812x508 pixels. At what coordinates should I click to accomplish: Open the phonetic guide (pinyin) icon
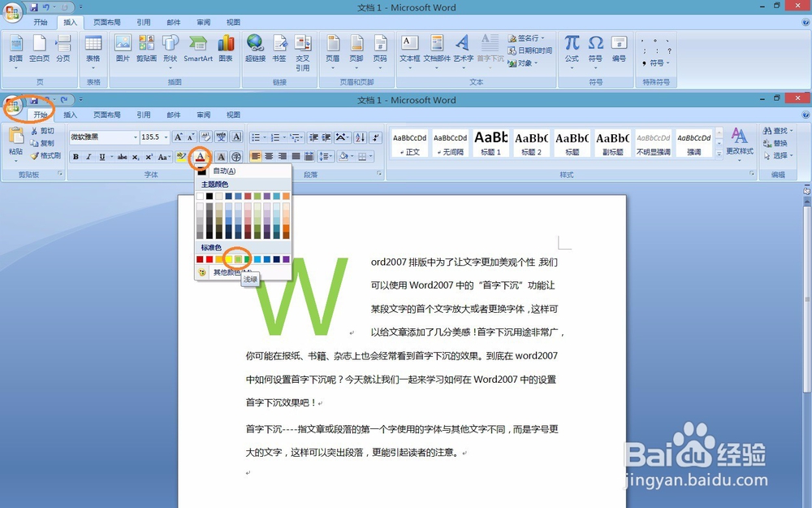coord(221,137)
